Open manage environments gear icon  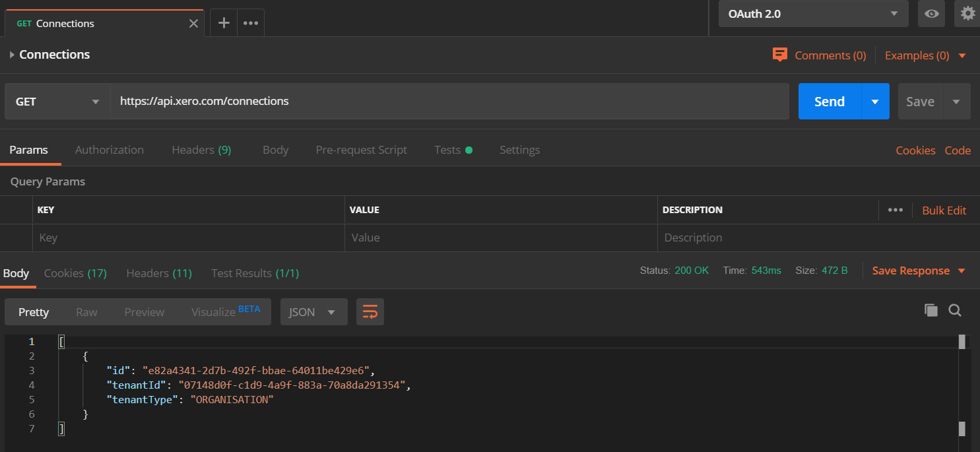click(x=967, y=13)
